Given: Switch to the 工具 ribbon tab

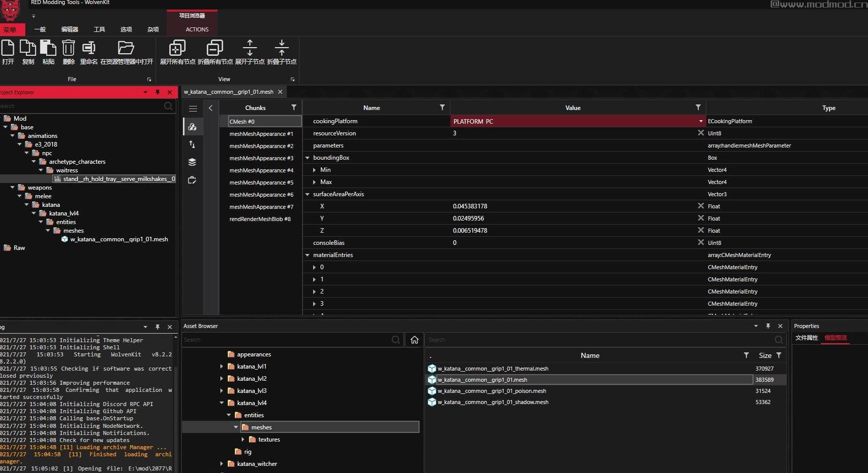Looking at the screenshot, I should click(x=99, y=29).
